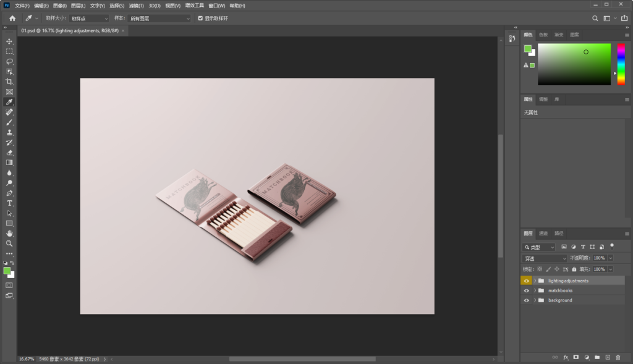
Task: Toggle Quick Mask mode icon
Action: coord(9,286)
